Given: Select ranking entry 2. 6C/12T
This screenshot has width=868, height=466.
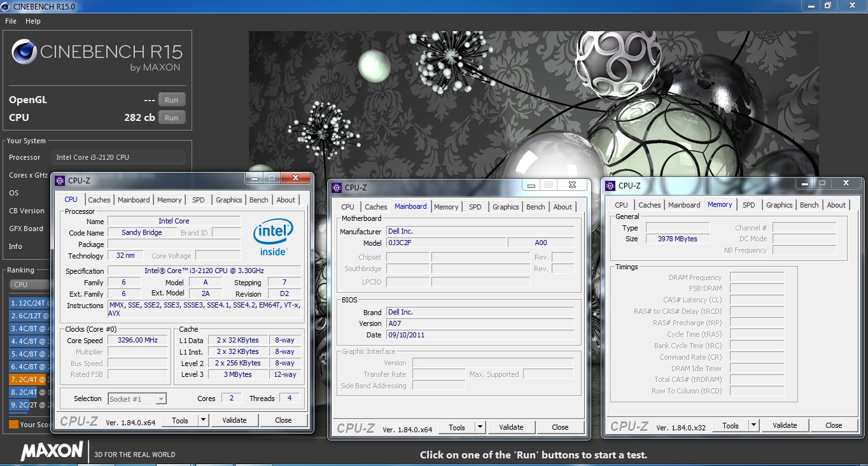Looking at the screenshot, I should [29, 316].
